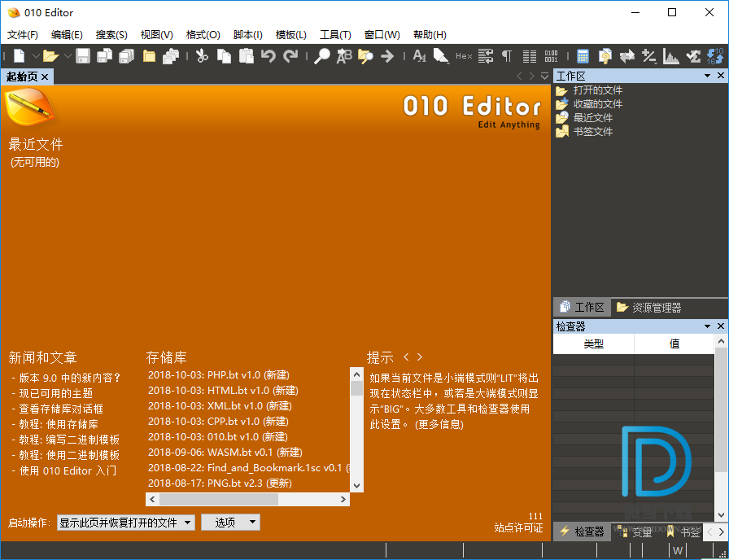Viewport: 729px width, 560px height.
Task: Click the 0100 0001 binary icon
Action: 551,56
